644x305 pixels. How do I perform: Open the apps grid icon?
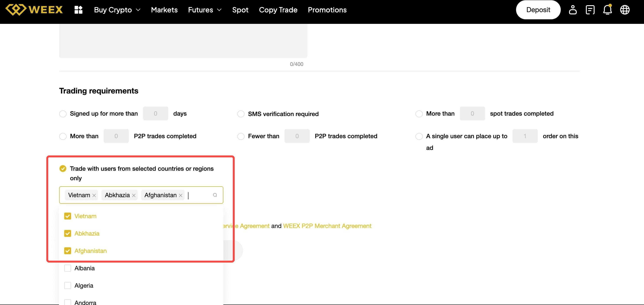pyautogui.click(x=78, y=10)
